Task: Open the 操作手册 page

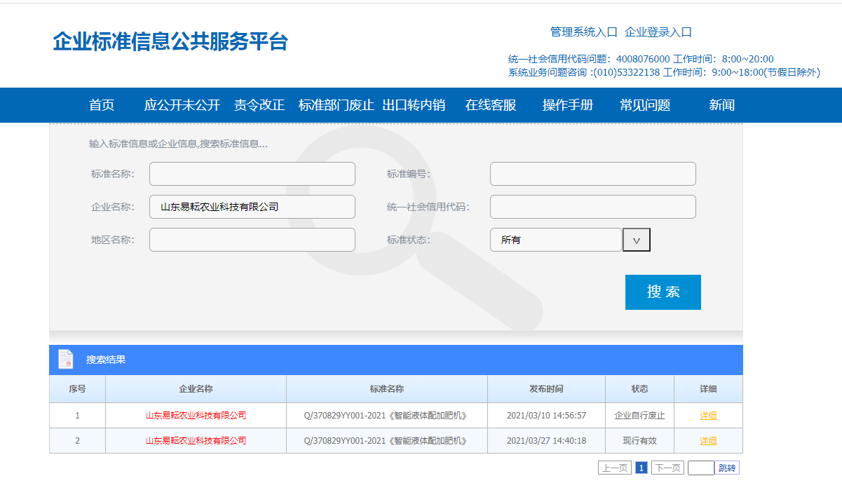Action: coord(568,105)
